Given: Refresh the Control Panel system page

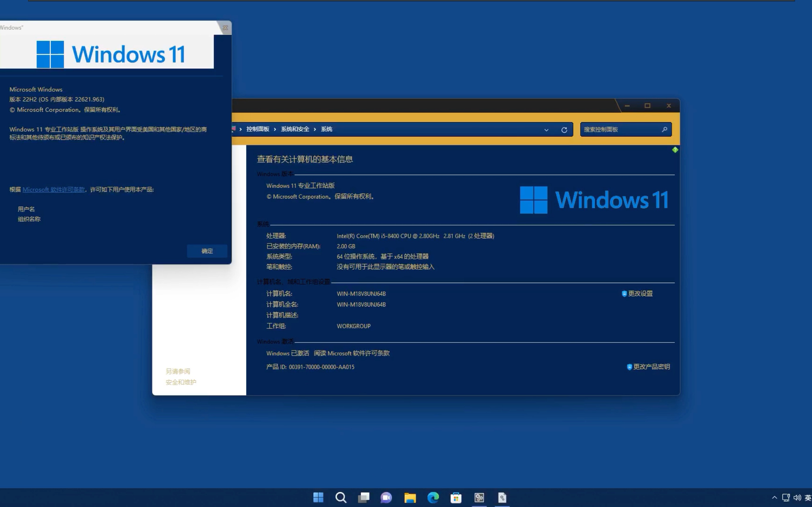Looking at the screenshot, I should 564,130.
